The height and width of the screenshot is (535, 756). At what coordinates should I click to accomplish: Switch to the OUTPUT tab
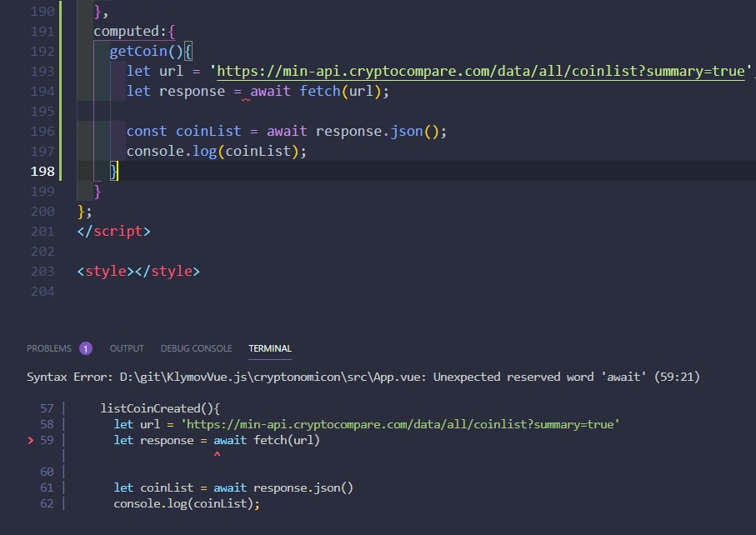pos(127,348)
